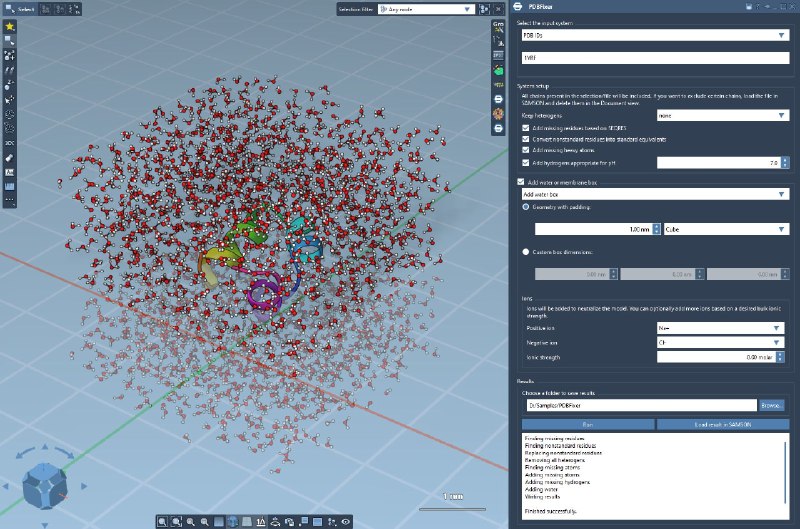Viewport: 800px width, 529px height.
Task: Click the green molecule surface app icon
Action: point(498,69)
